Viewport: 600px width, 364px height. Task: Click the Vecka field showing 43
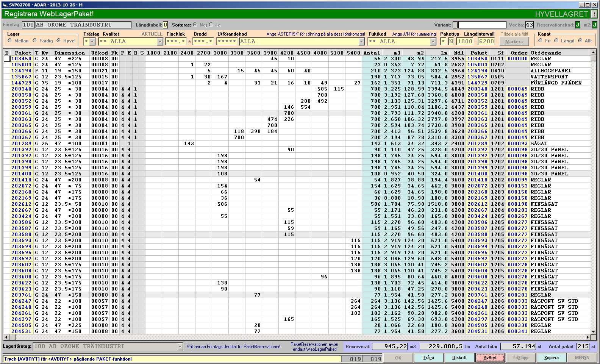click(x=529, y=25)
